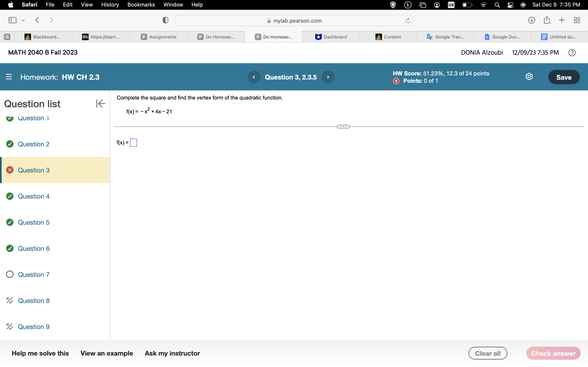This screenshot has width=588, height=367.
Task: Open the homework settings gear
Action: point(529,76)
